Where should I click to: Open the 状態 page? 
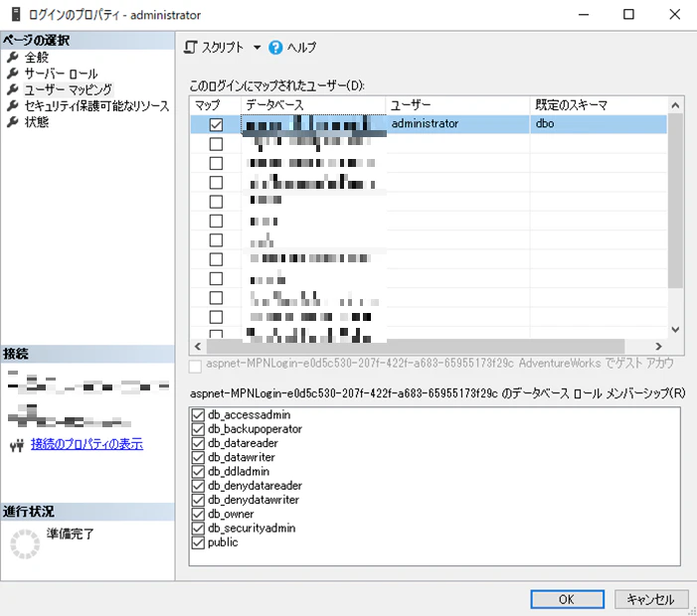(37, 121)
